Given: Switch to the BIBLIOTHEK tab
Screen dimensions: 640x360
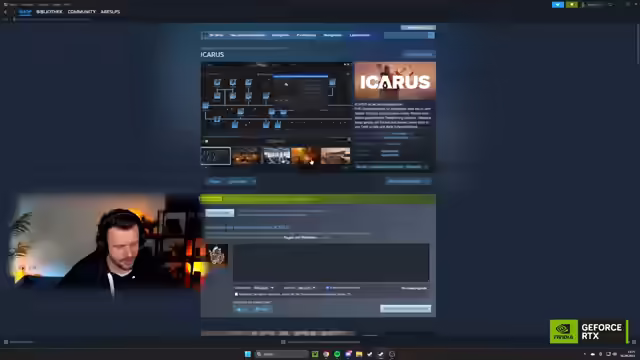Looking at the screenshot, I should coord(49,12).
